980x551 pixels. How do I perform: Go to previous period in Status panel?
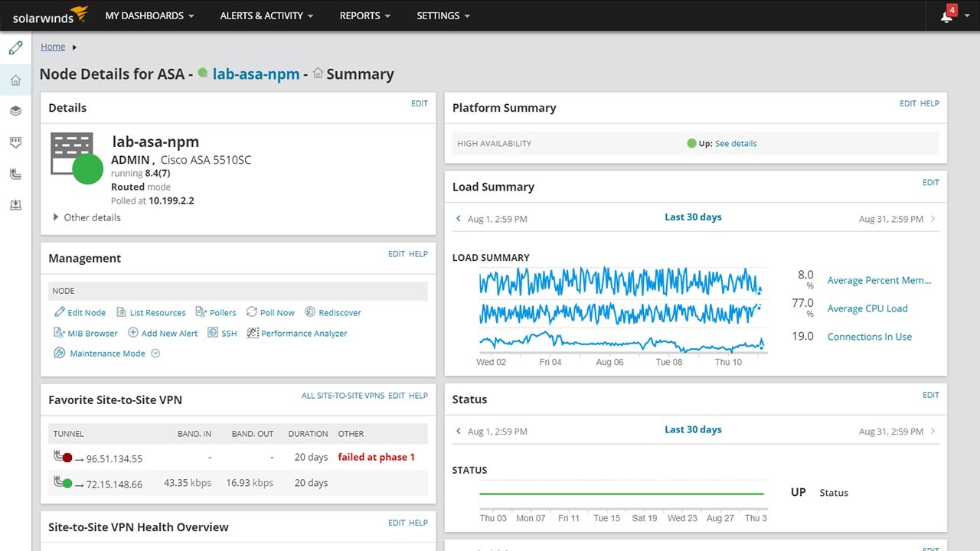459,432
